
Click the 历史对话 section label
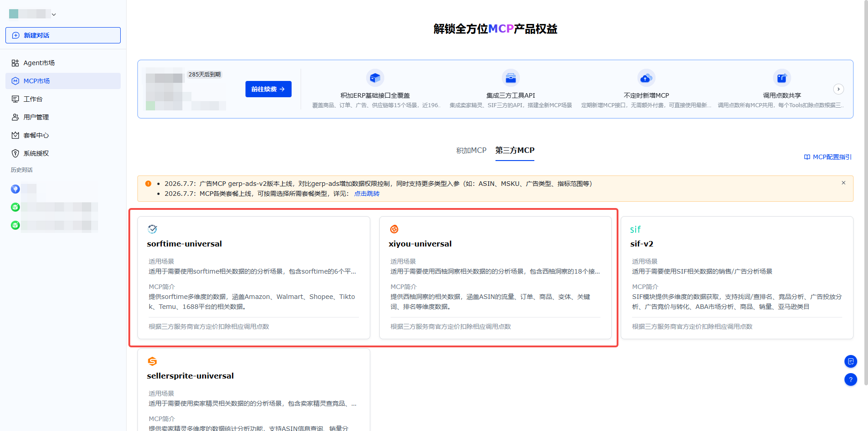(22, 170)
